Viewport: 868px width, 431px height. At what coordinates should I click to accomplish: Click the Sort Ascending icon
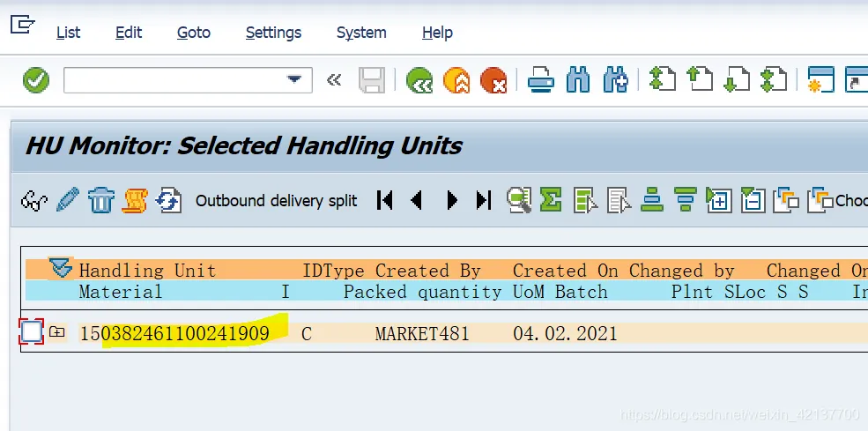tap(652, 200)
